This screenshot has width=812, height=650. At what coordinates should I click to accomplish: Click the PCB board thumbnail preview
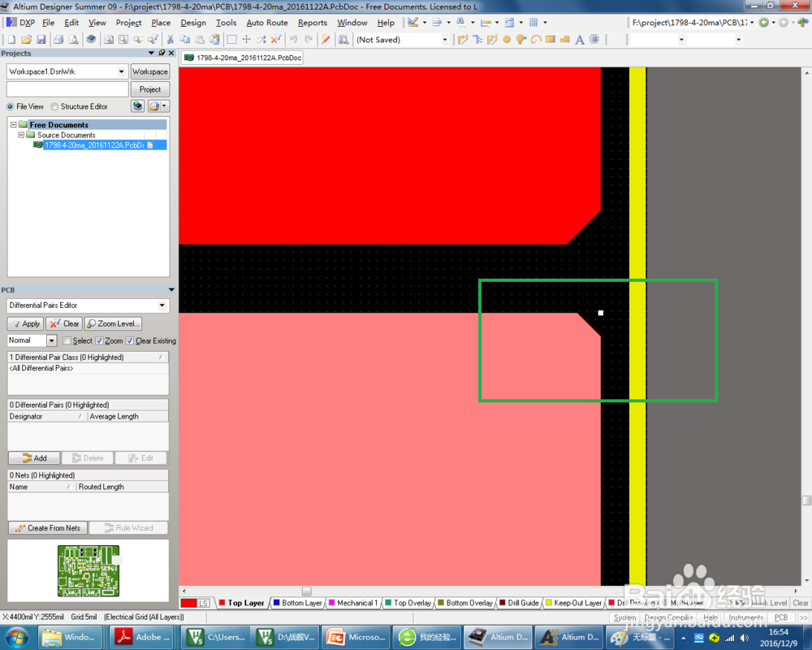coord(89,570)
